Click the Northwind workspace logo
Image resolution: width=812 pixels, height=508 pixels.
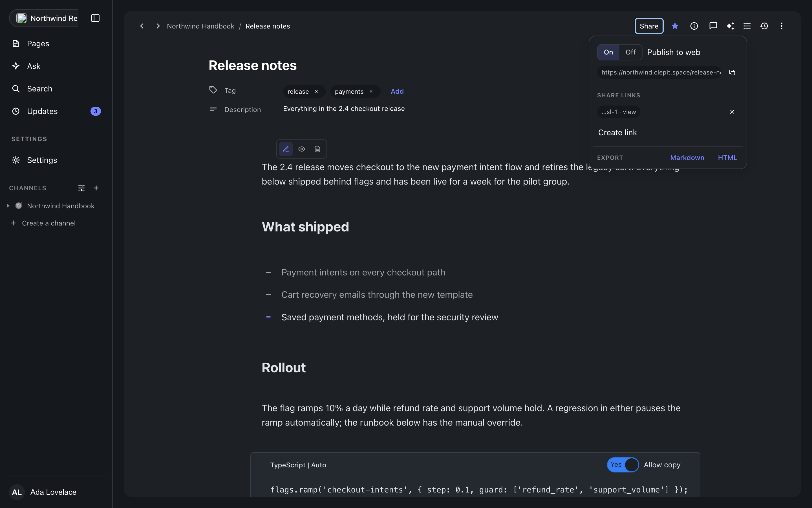21,18
